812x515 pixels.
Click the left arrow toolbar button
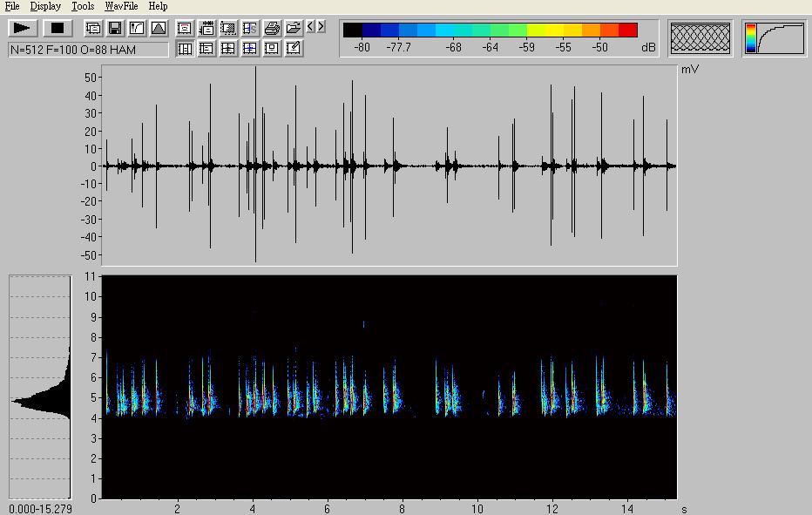point(311,27)
